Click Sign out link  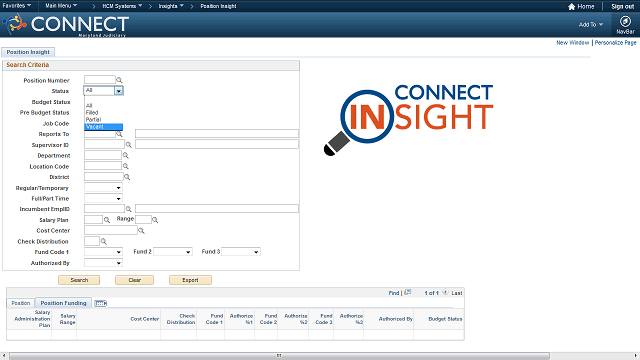click(622, 7)
